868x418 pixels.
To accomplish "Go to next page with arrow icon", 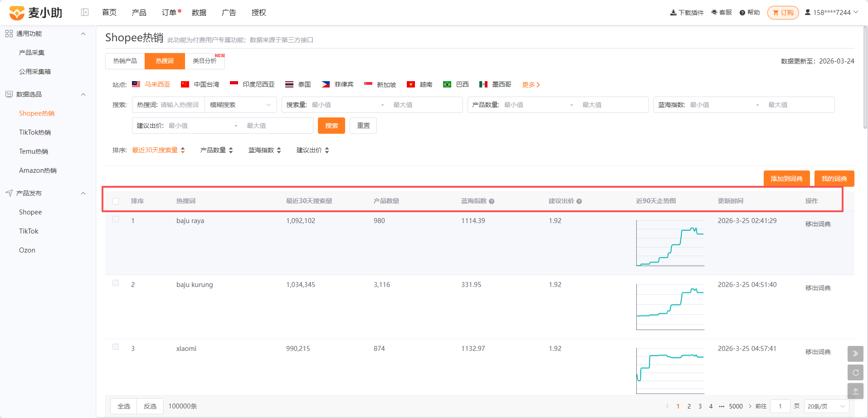I will (x=750, y=406).
